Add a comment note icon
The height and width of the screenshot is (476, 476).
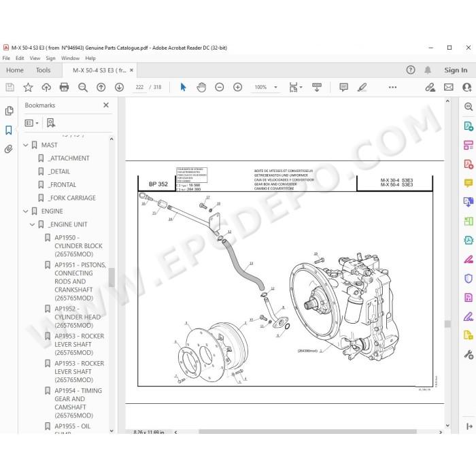343,88
